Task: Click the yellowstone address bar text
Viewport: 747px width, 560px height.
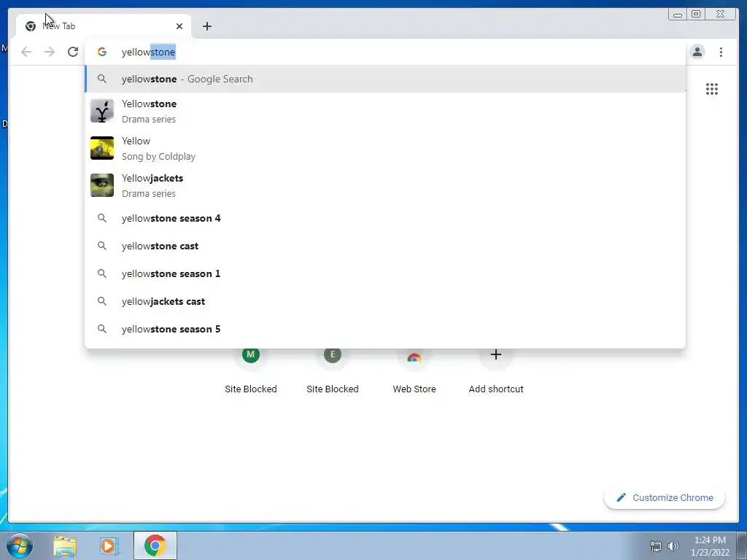Action: [149, 52]
